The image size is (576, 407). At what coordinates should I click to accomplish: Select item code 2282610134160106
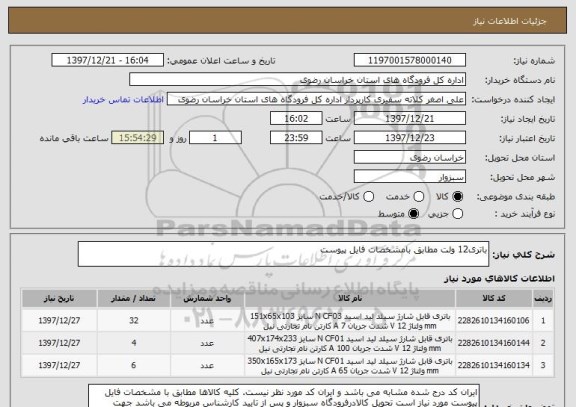(493, 321)
